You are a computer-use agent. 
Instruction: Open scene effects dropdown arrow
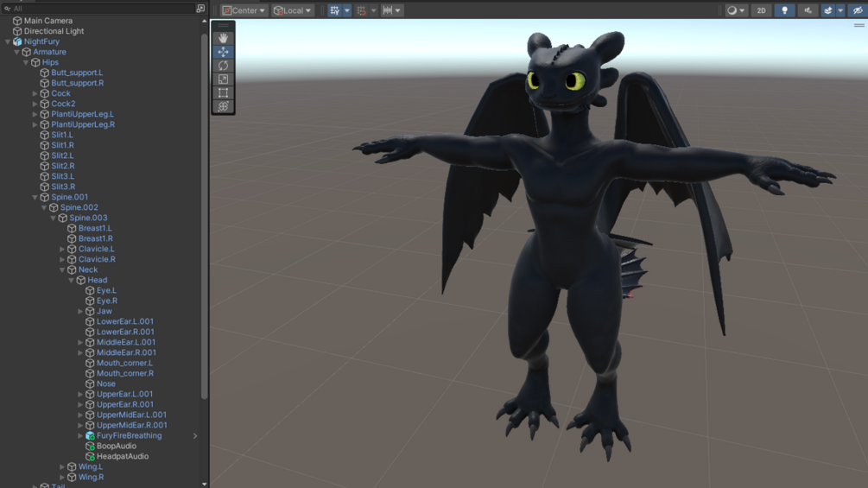tap(840, 10)
